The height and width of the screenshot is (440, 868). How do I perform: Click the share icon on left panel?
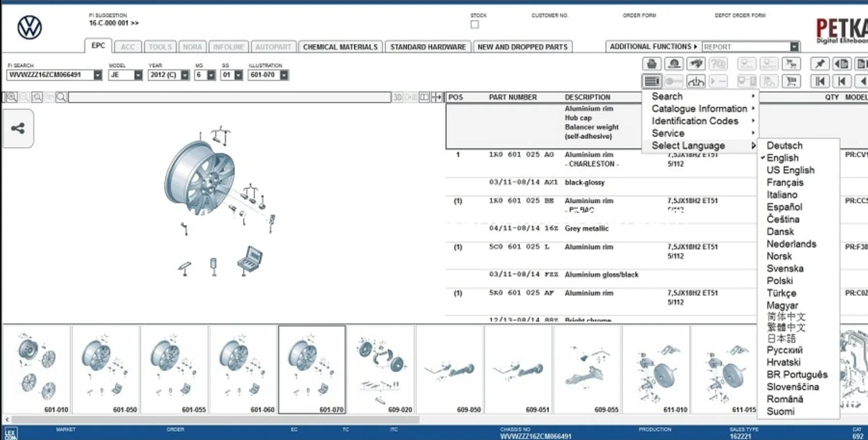tap(18, 129)
